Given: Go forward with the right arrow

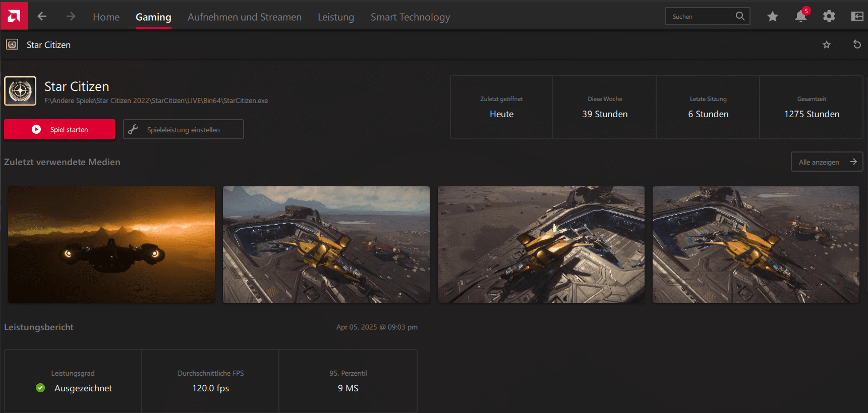Looking at the screenshot, I should click(x=71, y=17).
